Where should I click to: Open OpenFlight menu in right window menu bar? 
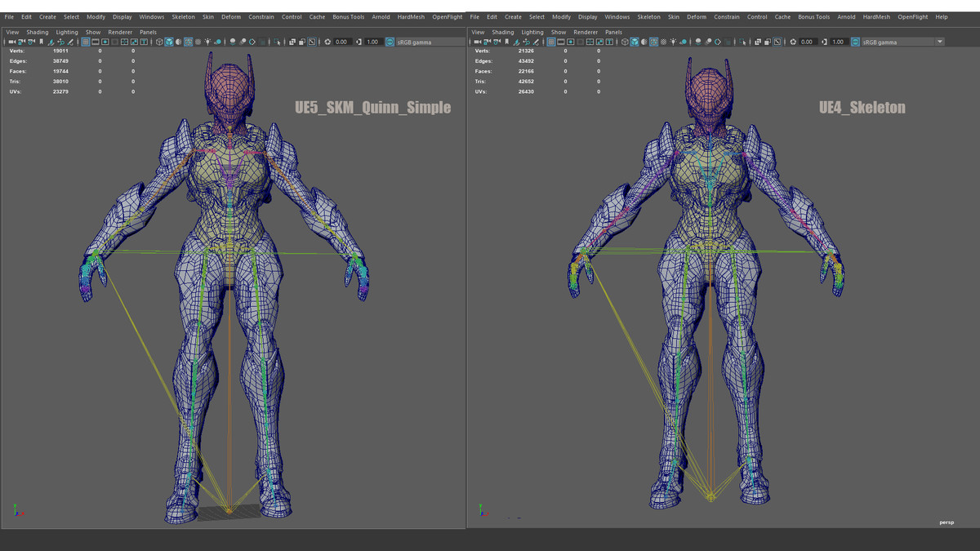click(x=913, y=16)
